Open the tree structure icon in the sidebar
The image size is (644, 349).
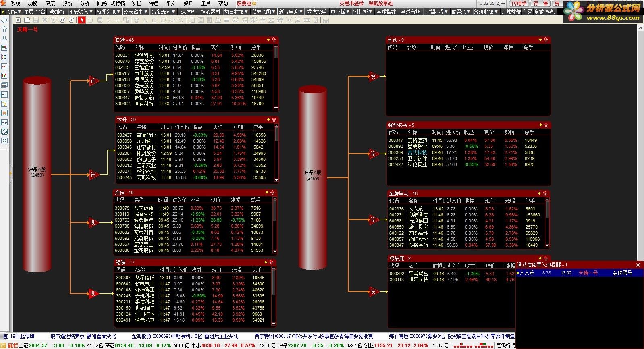[x=4, y=104]
